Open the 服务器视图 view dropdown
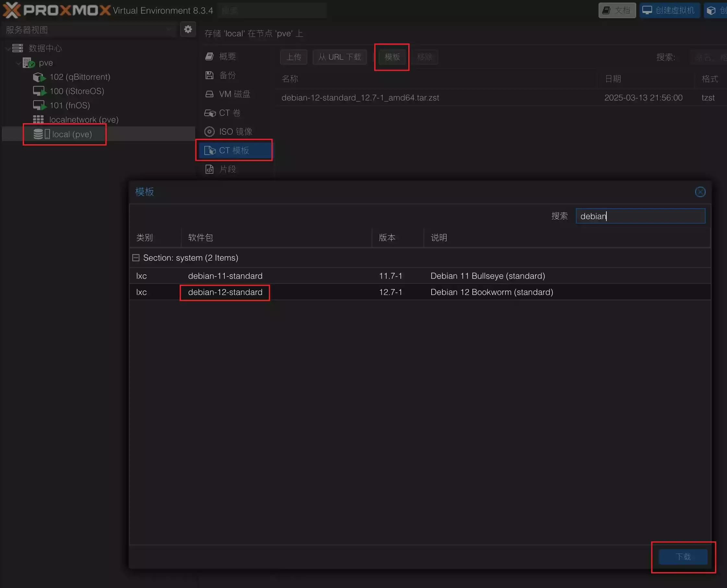The width and height of the screenshot is (727, 588). [88, 30]
